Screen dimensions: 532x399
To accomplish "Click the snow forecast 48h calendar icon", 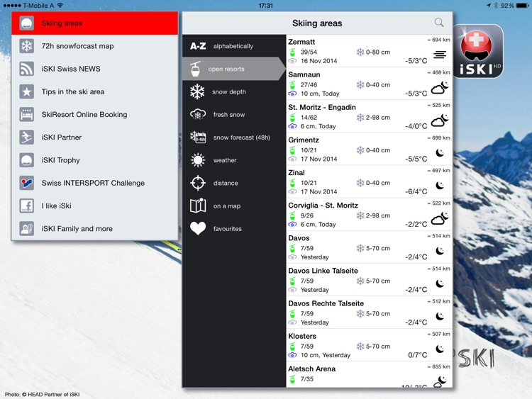I will (198, 137).
